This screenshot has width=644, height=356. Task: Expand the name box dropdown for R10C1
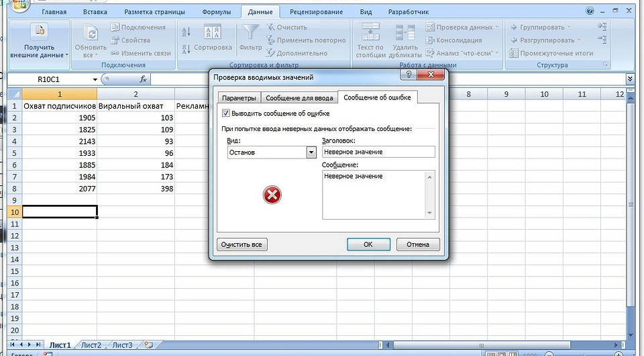tap(95, 79)
